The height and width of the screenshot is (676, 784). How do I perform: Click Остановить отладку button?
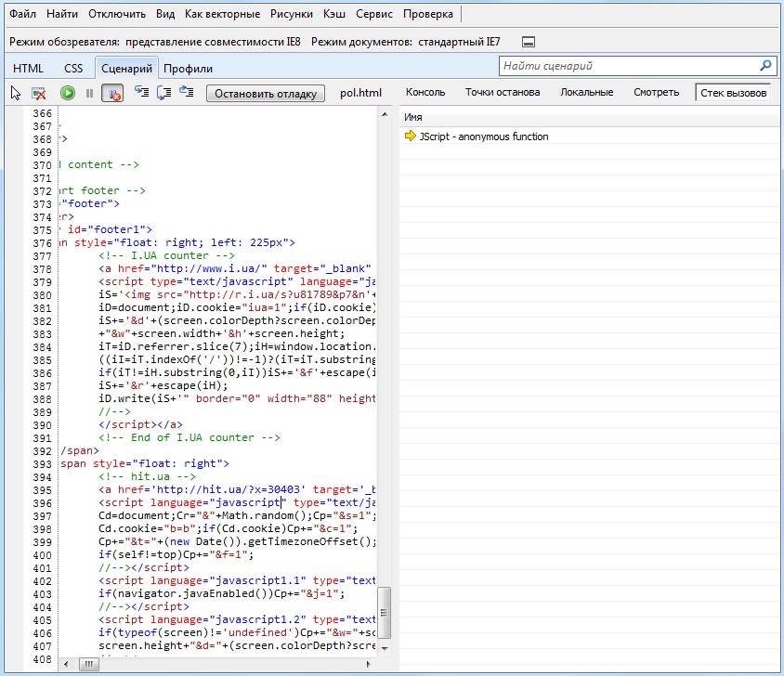coord(266,94)
